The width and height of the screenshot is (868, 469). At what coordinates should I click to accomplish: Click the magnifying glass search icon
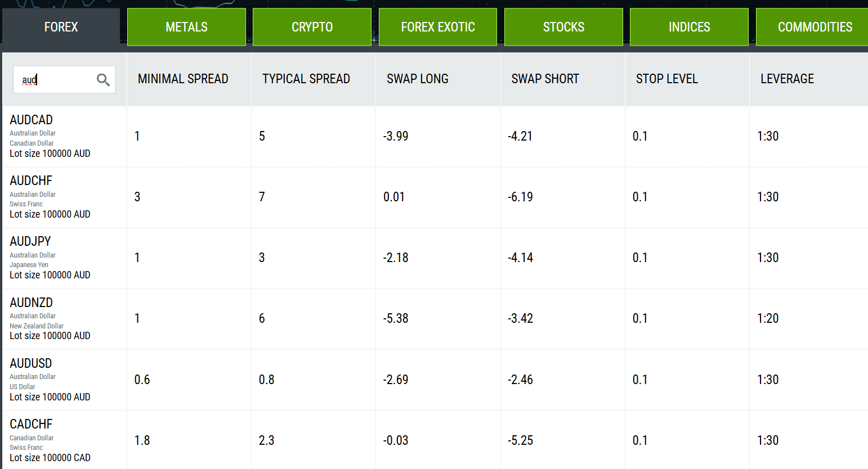(103, 80)
